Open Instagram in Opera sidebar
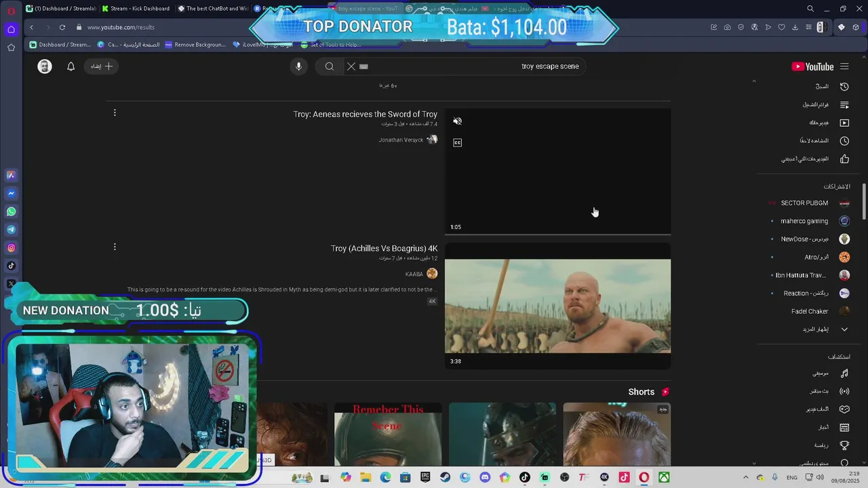868x488 pixels. pos(11,248)
